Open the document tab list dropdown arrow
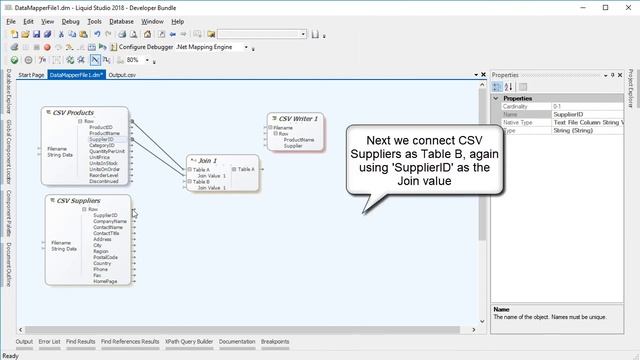Screen dimensions: 640x360 pos(476,75)
